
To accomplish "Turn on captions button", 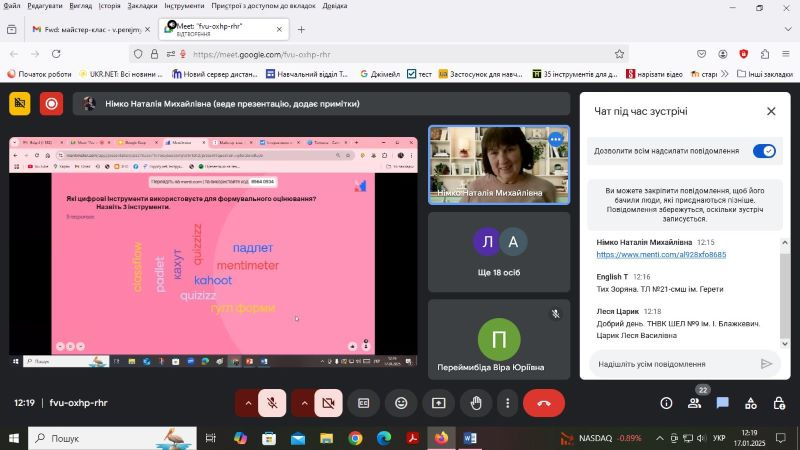I will point(363,403).
